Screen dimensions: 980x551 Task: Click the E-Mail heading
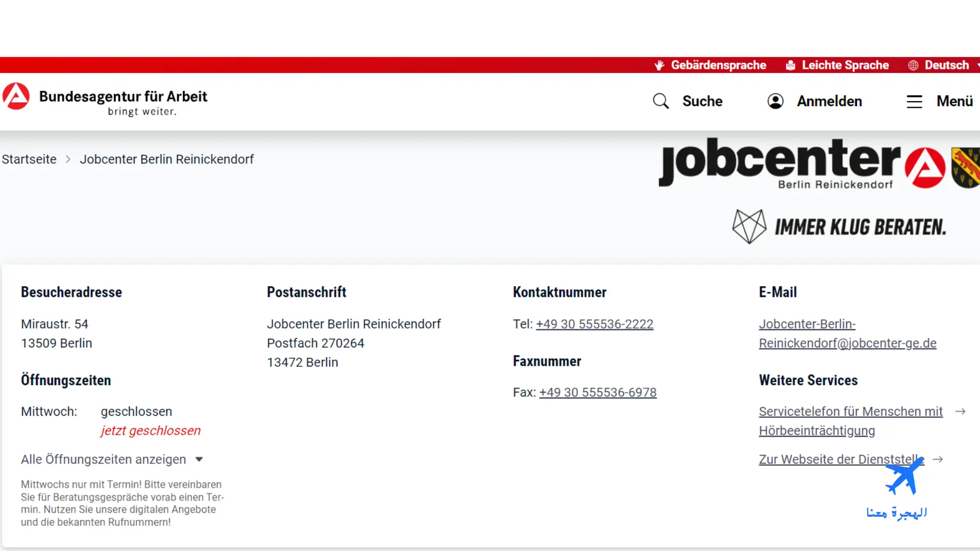coord(777,292)
